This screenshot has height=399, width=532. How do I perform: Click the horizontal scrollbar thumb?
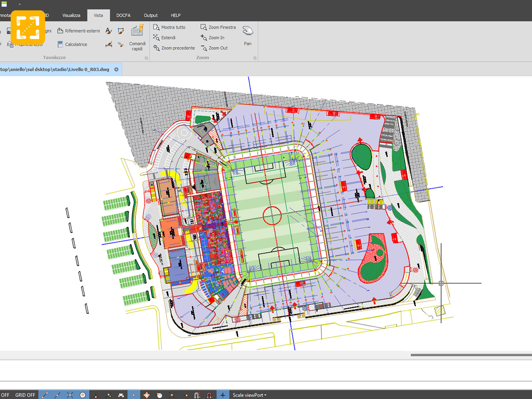pyautogui.click(x=471, y=355)
